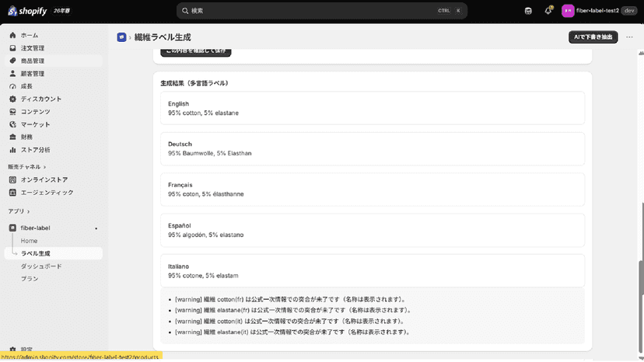
Task: Click AIで下書き抽出 button
Action: [x=593, y=37]
